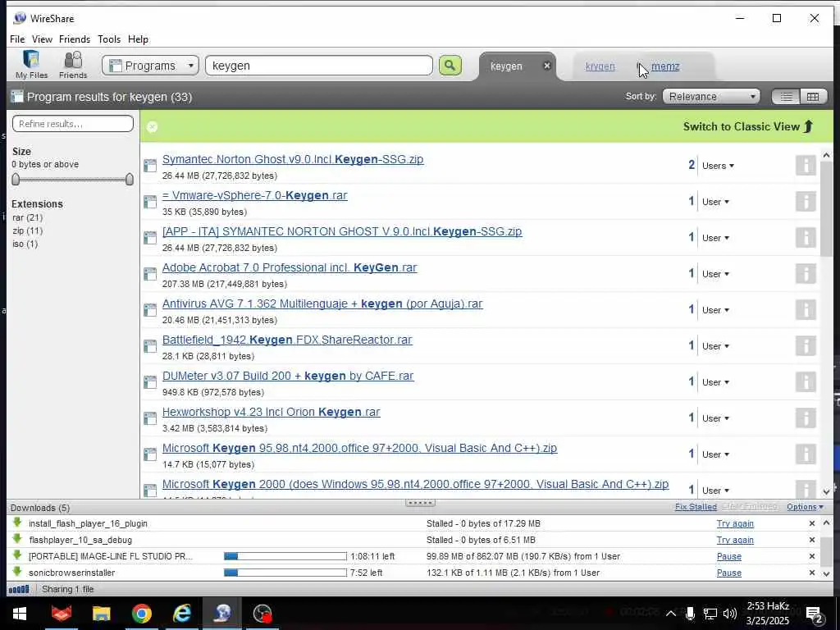Image resolution: width=840 pixels, height=630 pixels.
Task: Open the Friends toolbar icon
Action: click(73, 65)
